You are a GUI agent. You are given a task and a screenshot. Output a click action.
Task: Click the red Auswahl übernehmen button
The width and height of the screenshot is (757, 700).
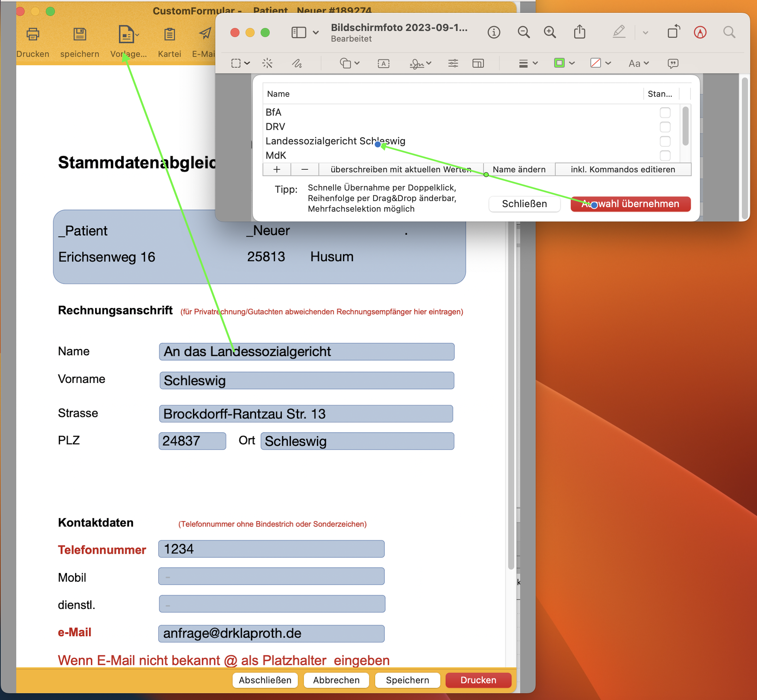[630, 204]
